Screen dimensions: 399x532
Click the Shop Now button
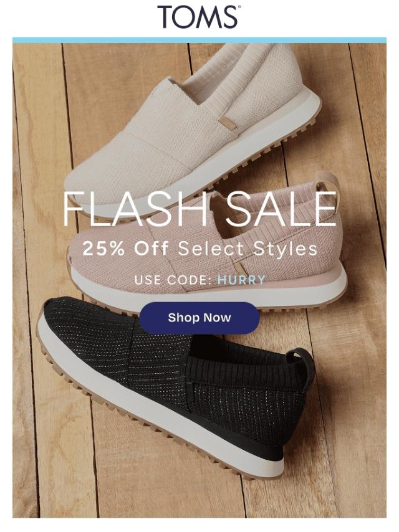(199, 318)
